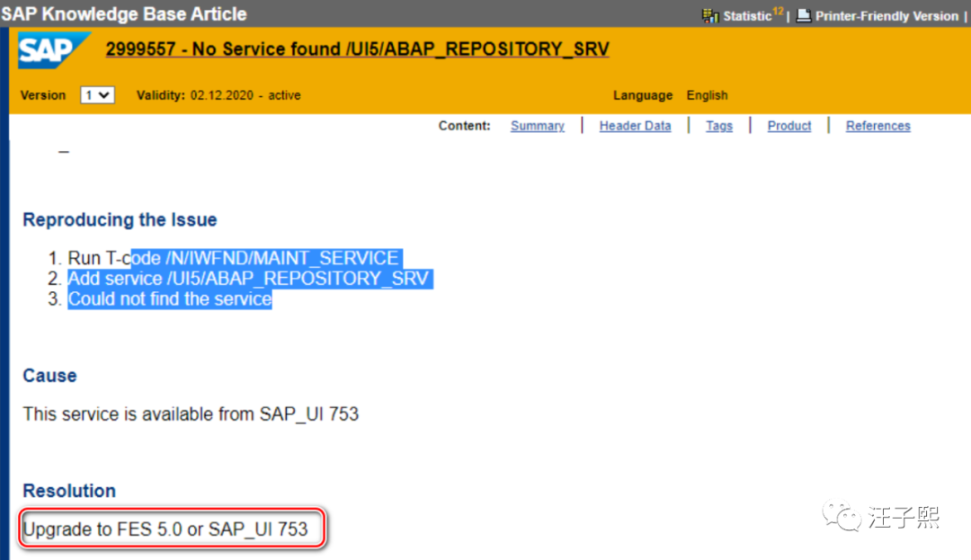Jump to Summary section
This screenshot has height=560, width=971.
click(x=537, y=126)
